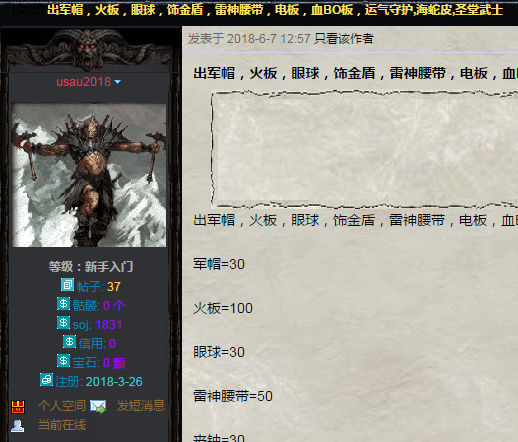
Task: Expand the usau2018 username dropdown arrow
Action: pos(117,82)
